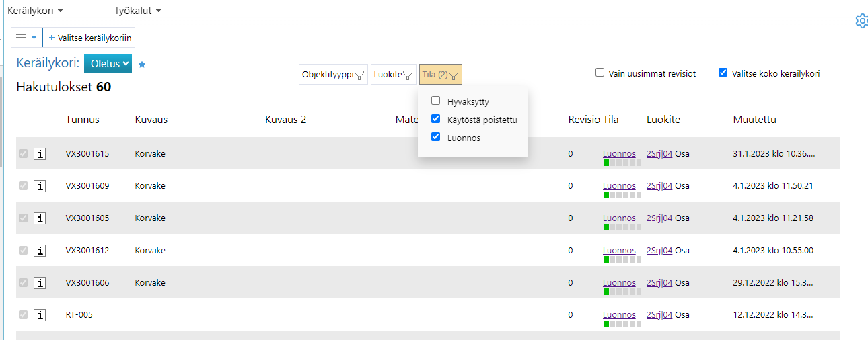The width and height of the screenshot is (868, 340).
Task: Open the Työkalut menu
Action: [138, 11]
